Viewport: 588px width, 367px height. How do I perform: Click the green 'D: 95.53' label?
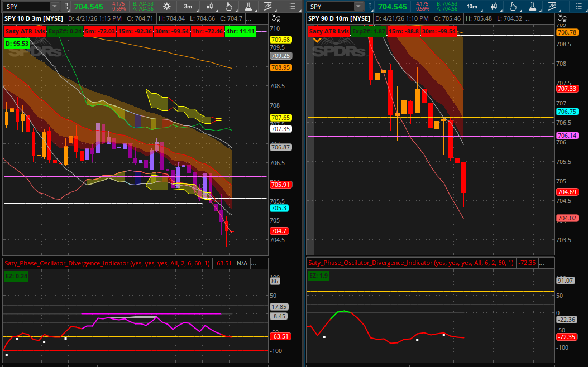(x=17, y=44)
